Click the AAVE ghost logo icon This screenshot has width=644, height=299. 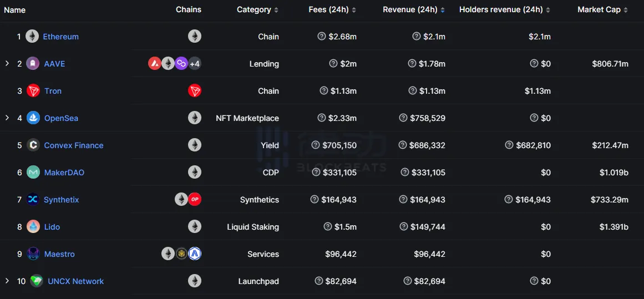tap(33, 64)
